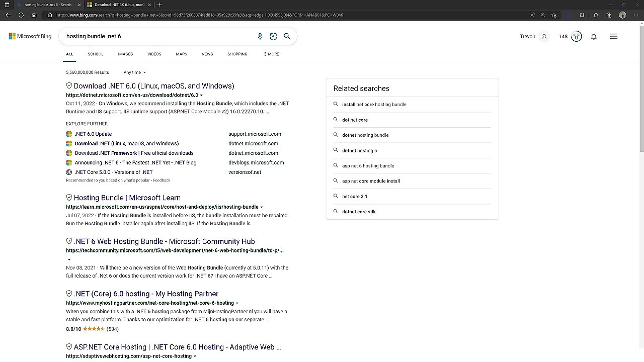This screenshot has height=362, width=644.
Task: Search using voice microphone icon
Action: pos(260,36)
